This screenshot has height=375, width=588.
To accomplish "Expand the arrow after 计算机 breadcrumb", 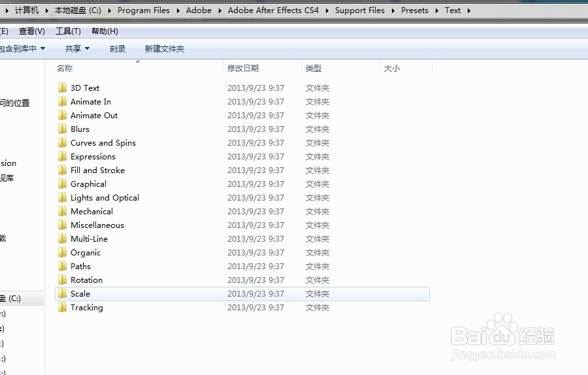I will click(x=47, y=10).
